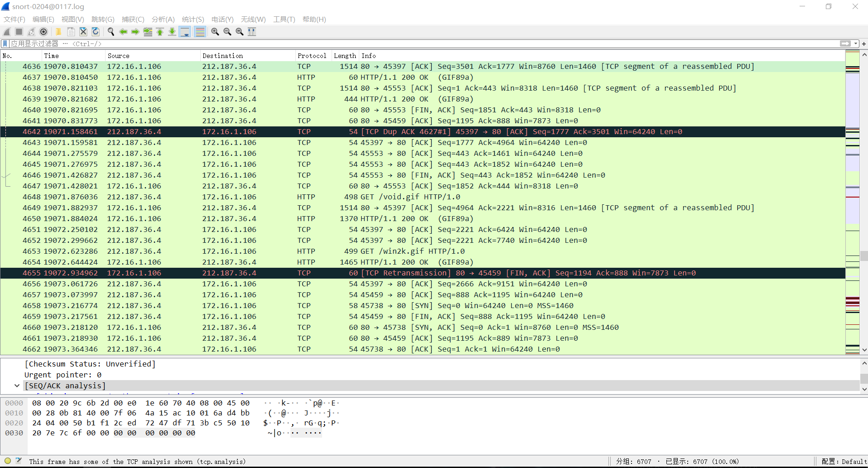Click the filter bookmark icon
This screenshot has height=468, width=868.
click(5, 44)
